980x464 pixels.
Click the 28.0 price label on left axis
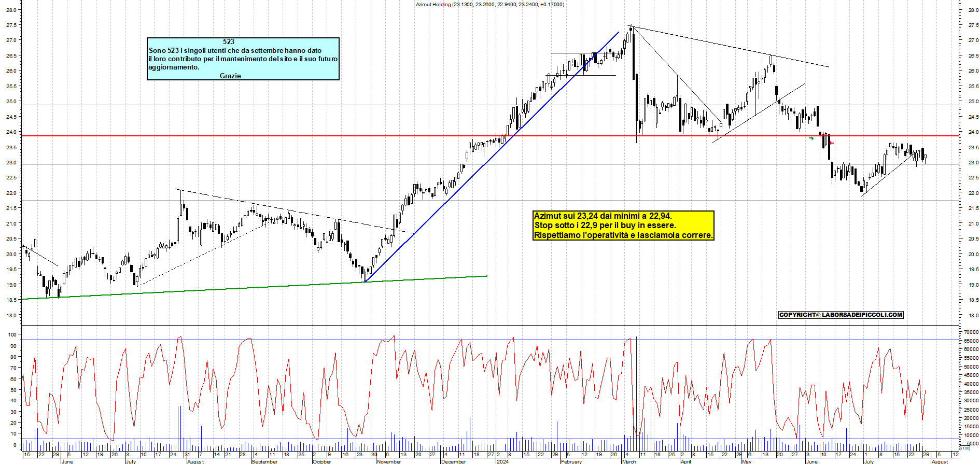pyautogui.click(x=11, y=10)
